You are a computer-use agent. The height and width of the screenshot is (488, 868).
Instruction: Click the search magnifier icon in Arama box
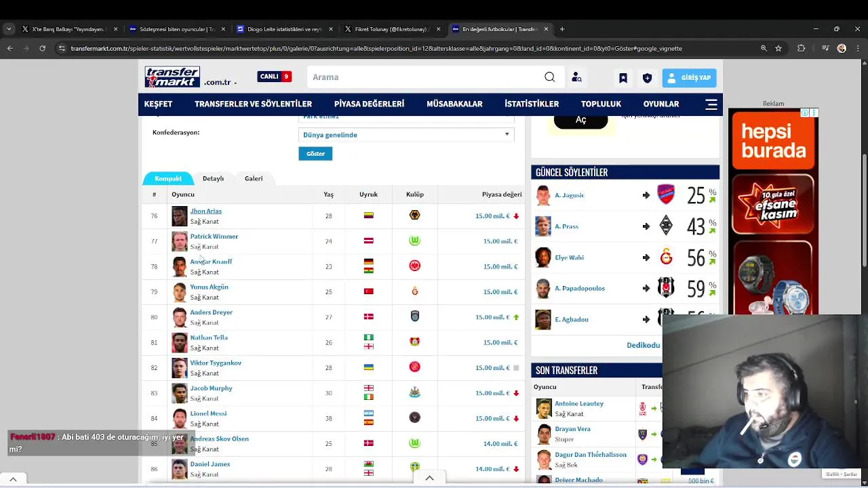point(550,77)
